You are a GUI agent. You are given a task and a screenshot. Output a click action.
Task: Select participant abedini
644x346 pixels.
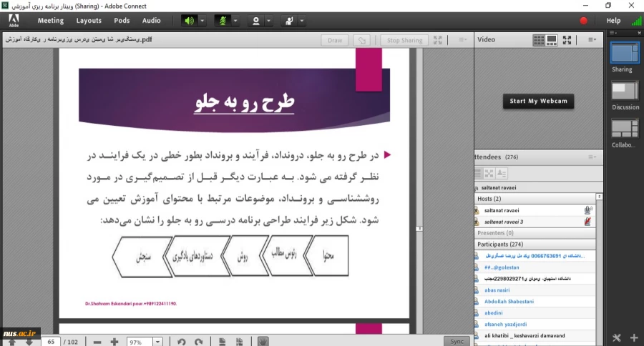click(535, 312)
